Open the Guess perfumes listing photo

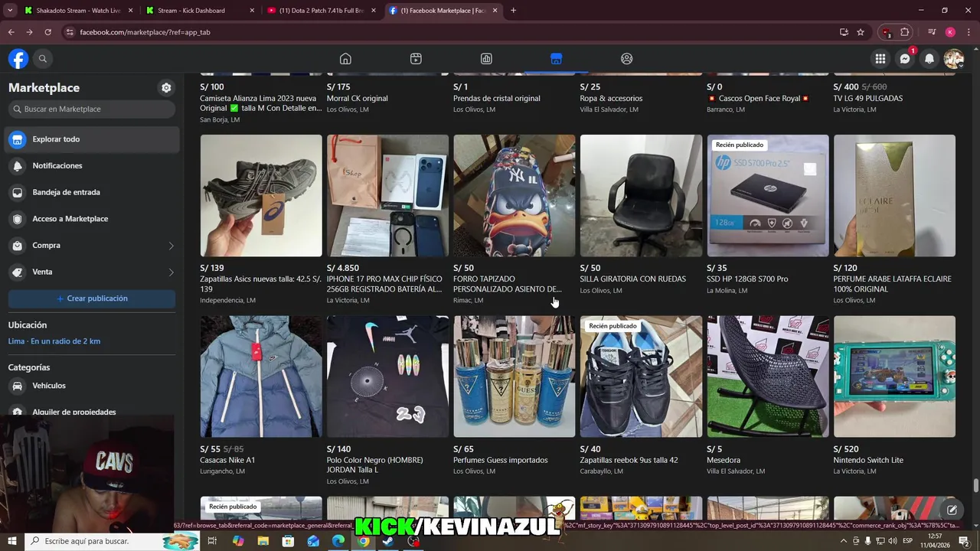pos(514,377)
